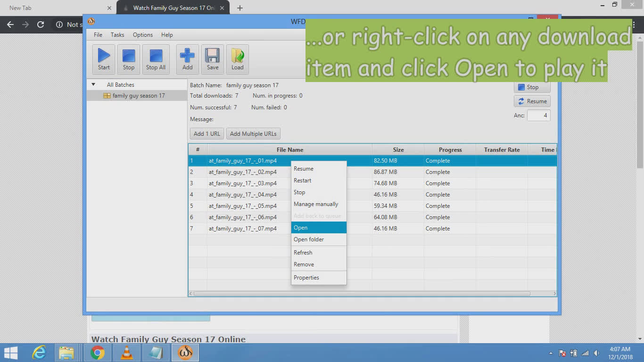Choose Refresh in context menu

[x=319, y=253]
